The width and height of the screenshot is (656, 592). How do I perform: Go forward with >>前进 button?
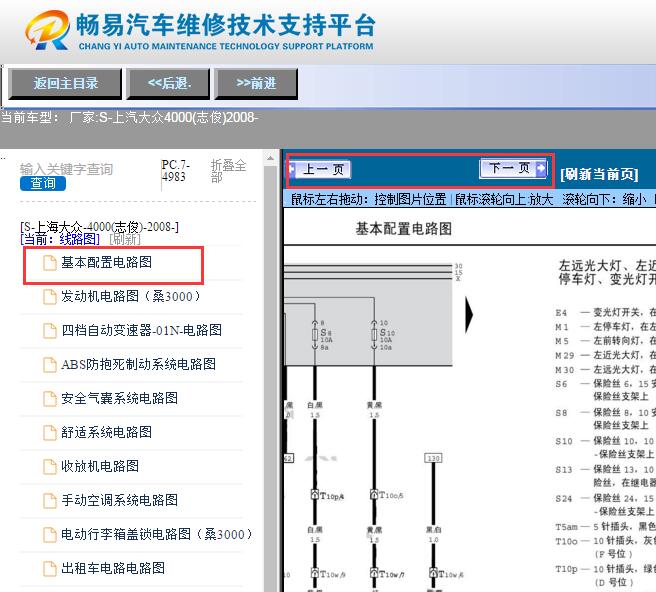coord(256,83)
